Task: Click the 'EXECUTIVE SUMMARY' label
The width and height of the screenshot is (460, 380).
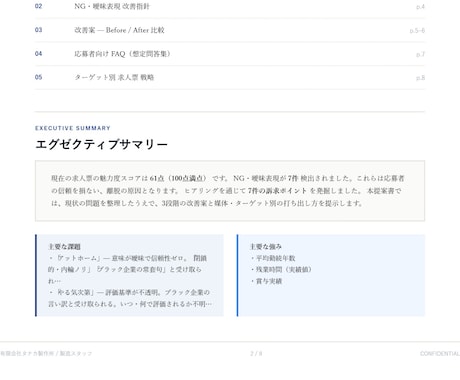Action: coord(73,128)
